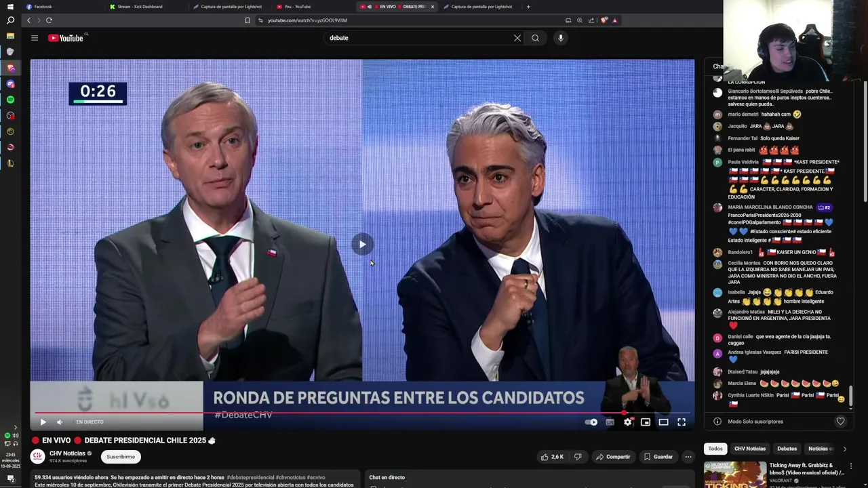This screenshot has width=868, height=488.
Task: Open the CHV Noticias channel name
Action: (x=67, y=453)
